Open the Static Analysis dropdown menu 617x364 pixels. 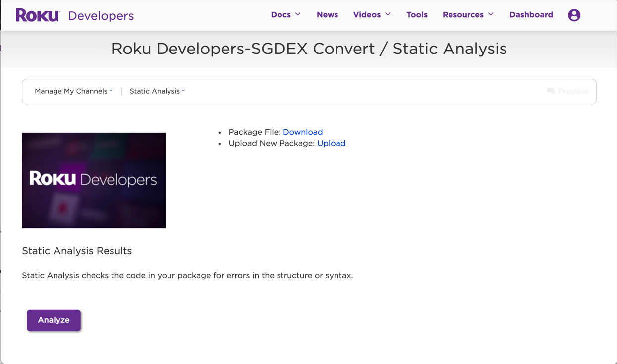tap(155, 91)
